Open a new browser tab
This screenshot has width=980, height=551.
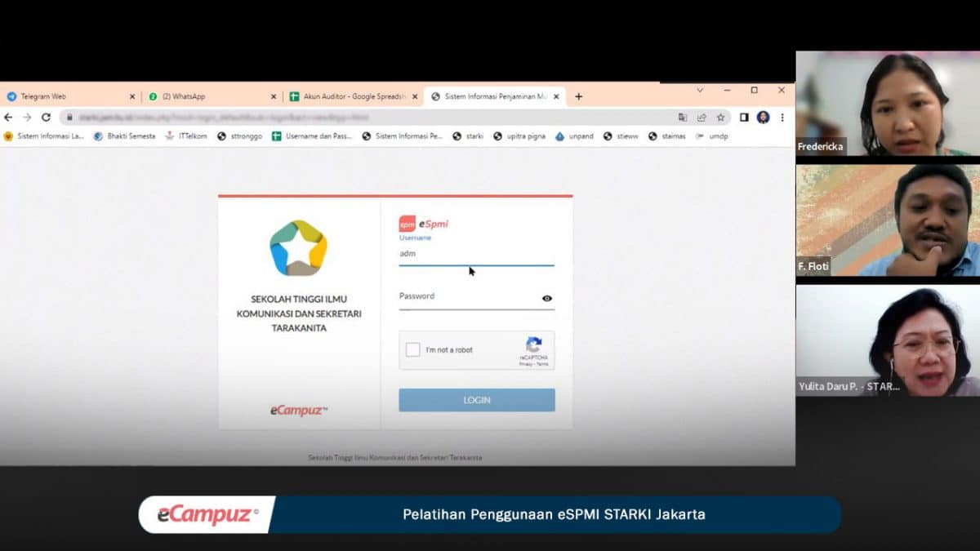(x=578, y=96)
